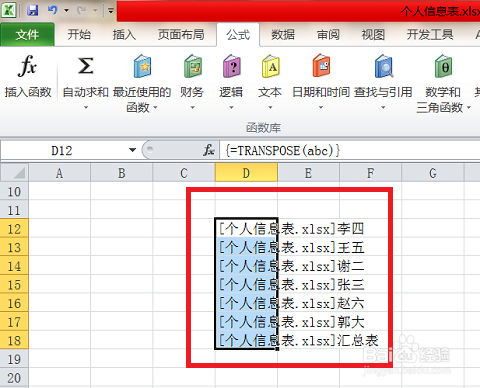Click cell containing [个人信息表.xlsx]汇总表
Screen dimensions: 480x388
(246, 340)
